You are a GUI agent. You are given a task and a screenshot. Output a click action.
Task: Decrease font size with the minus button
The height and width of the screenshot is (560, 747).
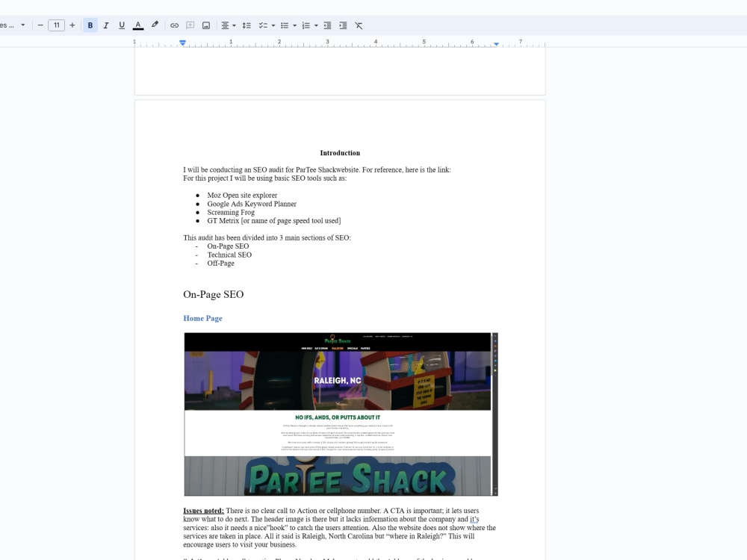click(40, 25)
